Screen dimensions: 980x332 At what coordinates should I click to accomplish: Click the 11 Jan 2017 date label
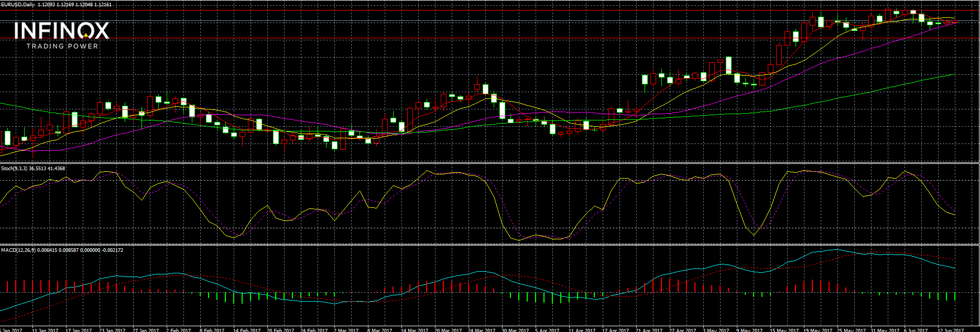45,330
